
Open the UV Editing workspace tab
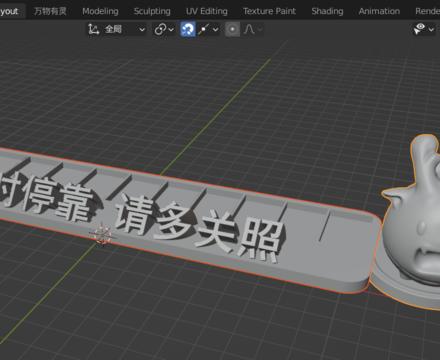[x=207, y=11]
